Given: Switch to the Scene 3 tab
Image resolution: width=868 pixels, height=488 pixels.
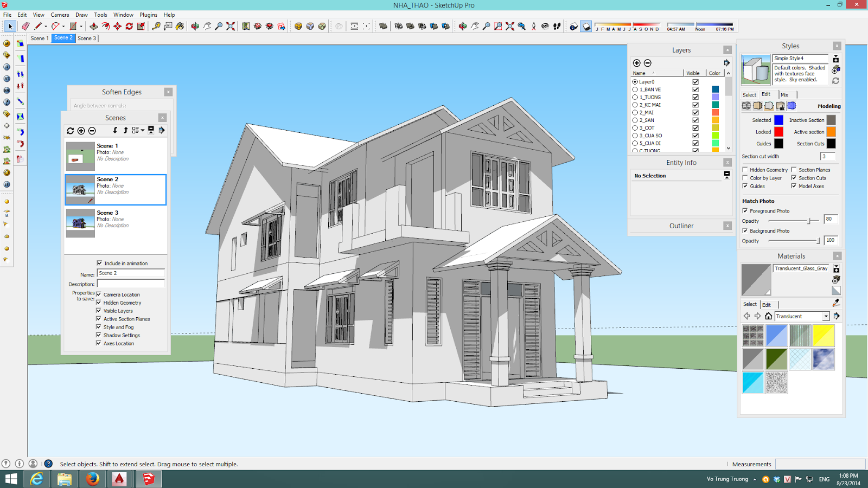Looking at the screenshot, I should click(x=87, y=38).
